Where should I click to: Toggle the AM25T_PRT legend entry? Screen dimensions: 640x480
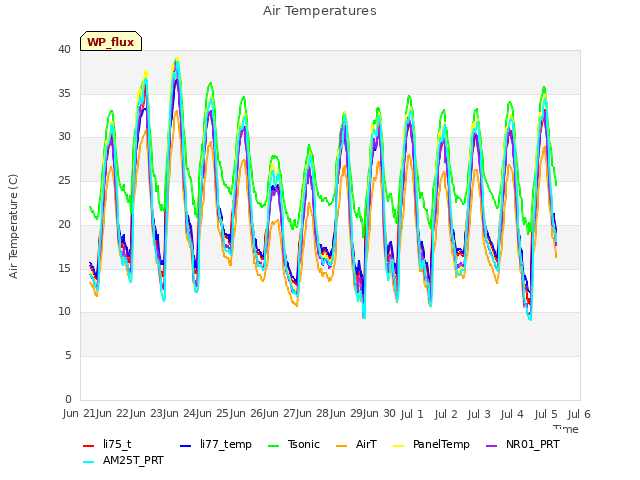[x=123, y=461]
